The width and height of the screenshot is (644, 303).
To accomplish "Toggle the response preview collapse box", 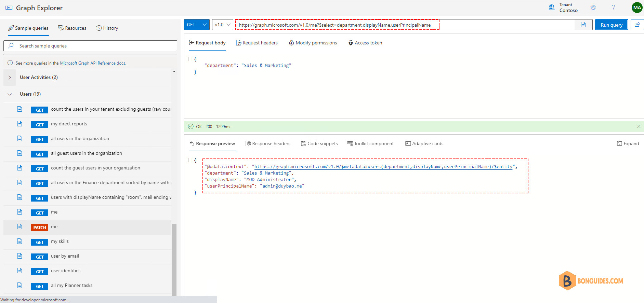I will point(190,160).
